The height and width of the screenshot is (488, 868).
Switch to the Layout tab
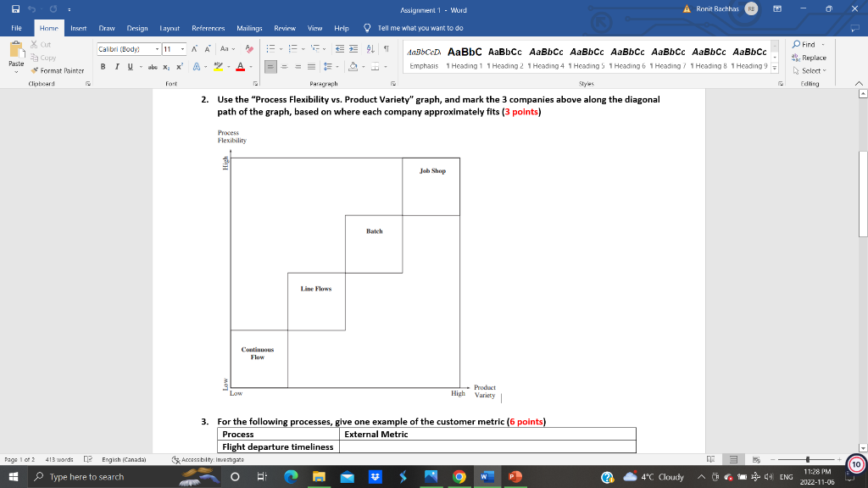[x=170, y=28]
